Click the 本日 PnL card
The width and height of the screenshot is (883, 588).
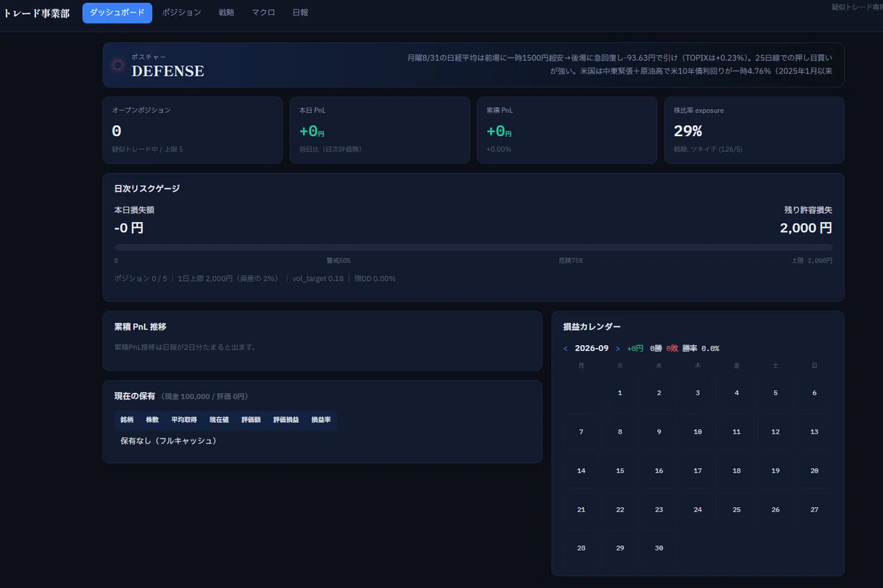point(380,130)
